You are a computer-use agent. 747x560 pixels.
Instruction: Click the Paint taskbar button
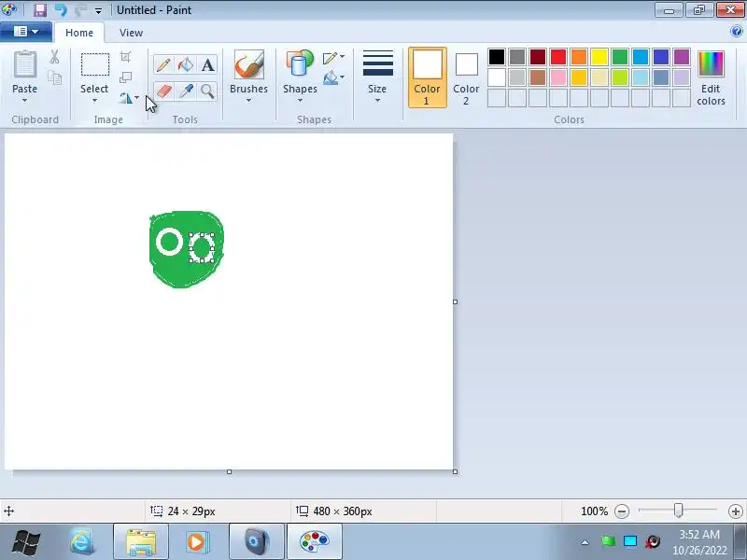pyautogui.click(x=315, y=541)
